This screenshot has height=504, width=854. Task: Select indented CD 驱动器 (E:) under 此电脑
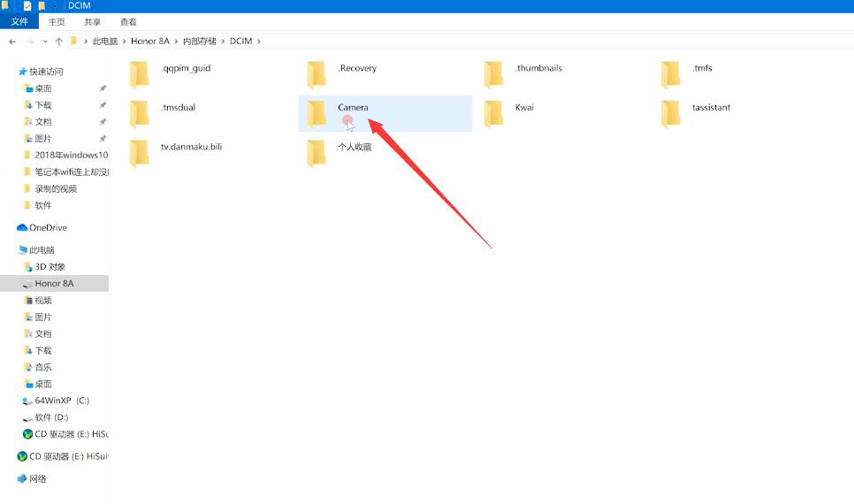tap(65, 434)
